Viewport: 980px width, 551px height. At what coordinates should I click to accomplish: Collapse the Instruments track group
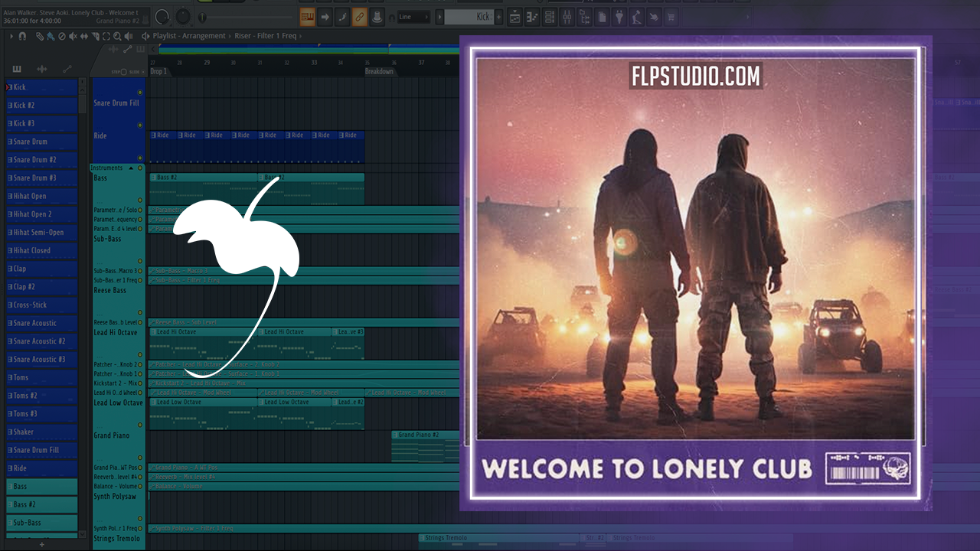[131, 168]
